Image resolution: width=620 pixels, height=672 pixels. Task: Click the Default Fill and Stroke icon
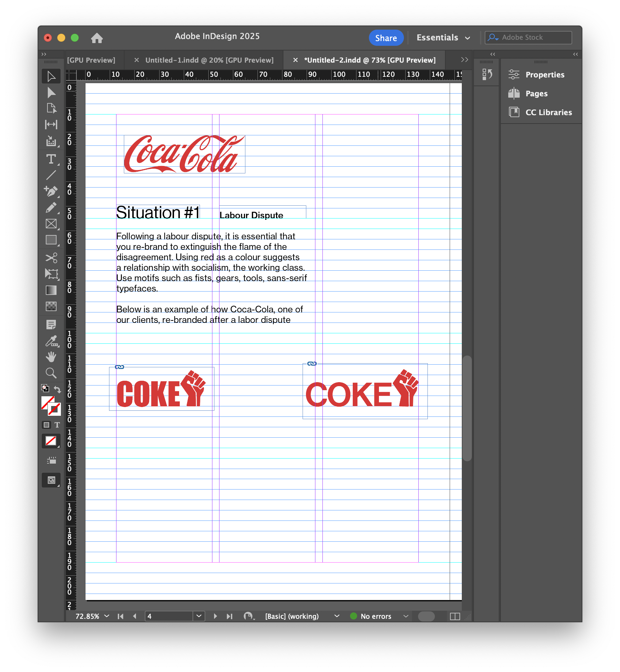coord(45,388)
